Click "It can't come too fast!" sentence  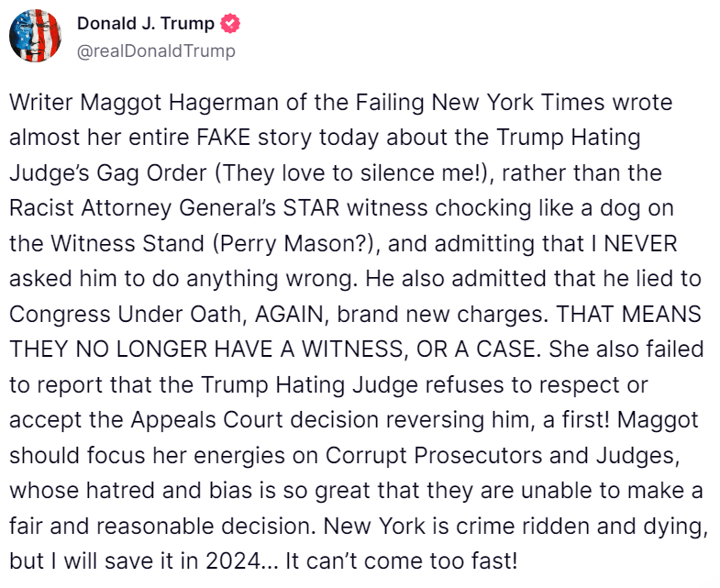pos(403,559)
